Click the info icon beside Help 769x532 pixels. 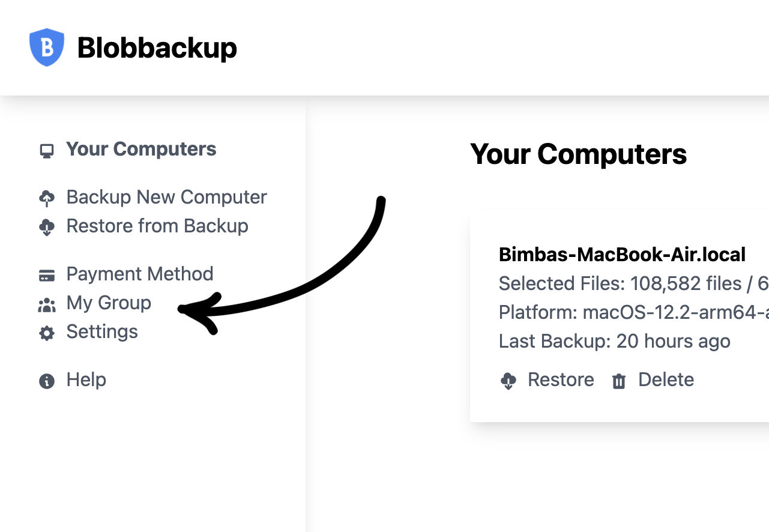47,381
